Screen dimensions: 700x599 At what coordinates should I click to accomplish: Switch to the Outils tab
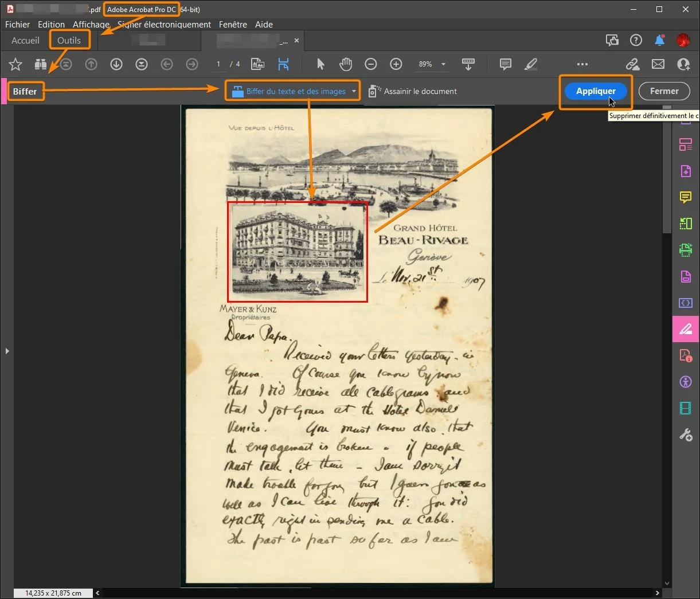pos(69,40)
